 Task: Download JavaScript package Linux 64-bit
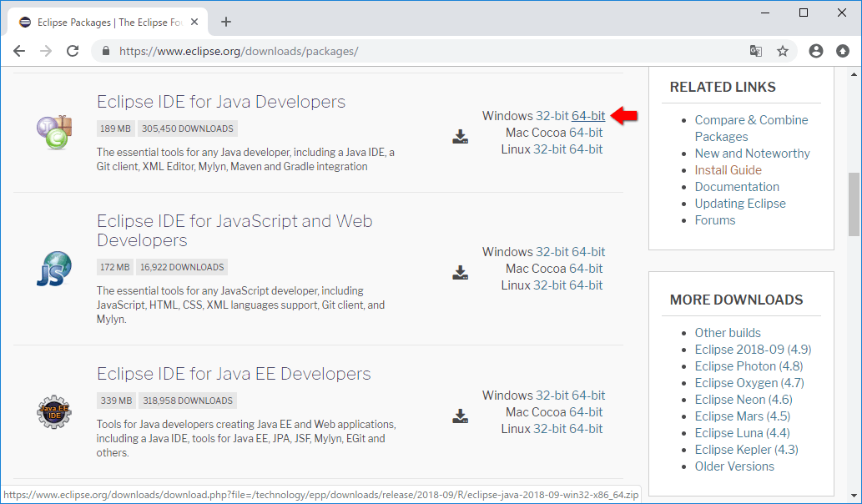click(x=586, y=285)
